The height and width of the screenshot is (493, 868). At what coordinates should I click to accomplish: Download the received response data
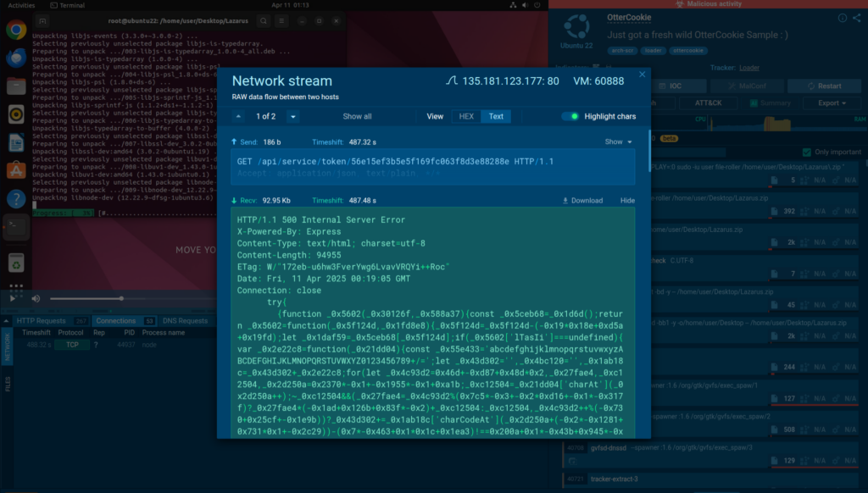click(x=582, y=201)
